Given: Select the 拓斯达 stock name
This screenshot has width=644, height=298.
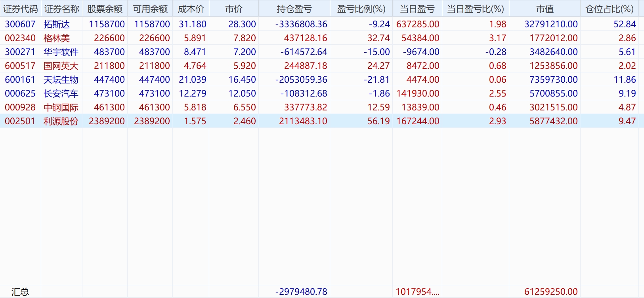Looking at the screenshot, I should click(57, 24).
